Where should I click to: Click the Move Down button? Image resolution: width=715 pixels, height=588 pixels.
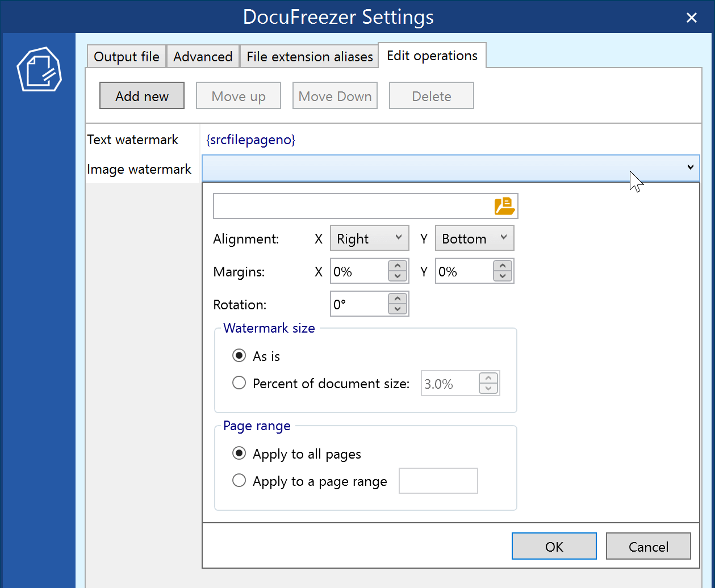[x=335, y=95]
